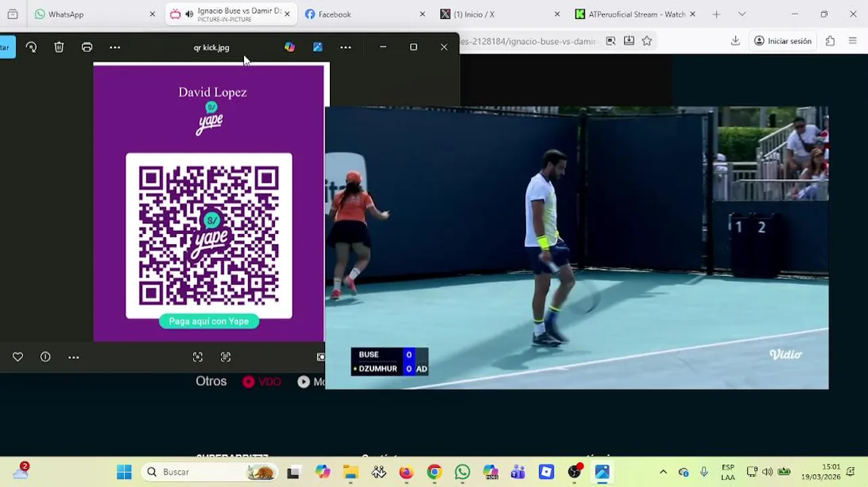The image size is (868, 487).
Task: Show file info with the info icon
Action: pyautogui.click(x=45, y=357)
